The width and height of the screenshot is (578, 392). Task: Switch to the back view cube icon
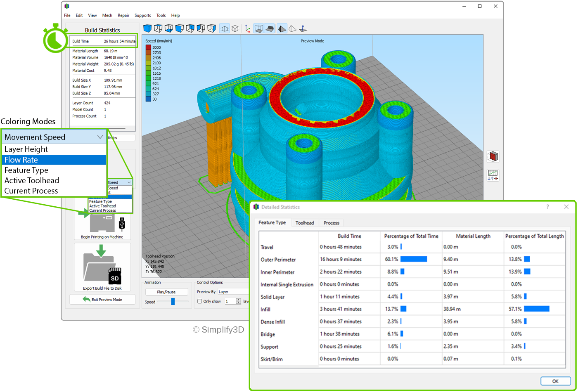[190, 28]
